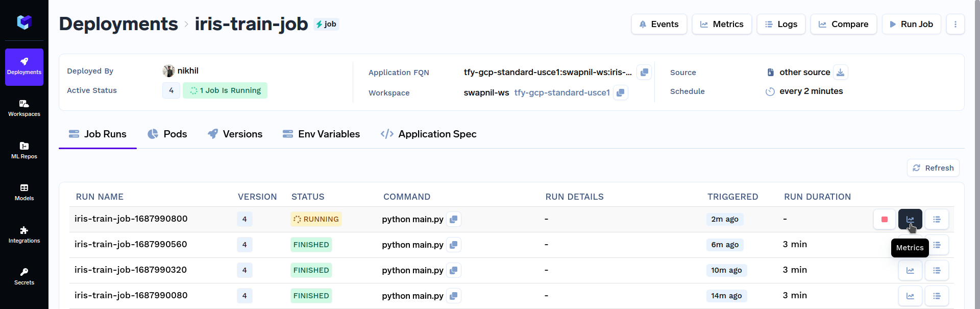The image size is (980, 309).
Task: Stop the running iris-train-job-1687990800 run
Action: click(x=884, y=219)
